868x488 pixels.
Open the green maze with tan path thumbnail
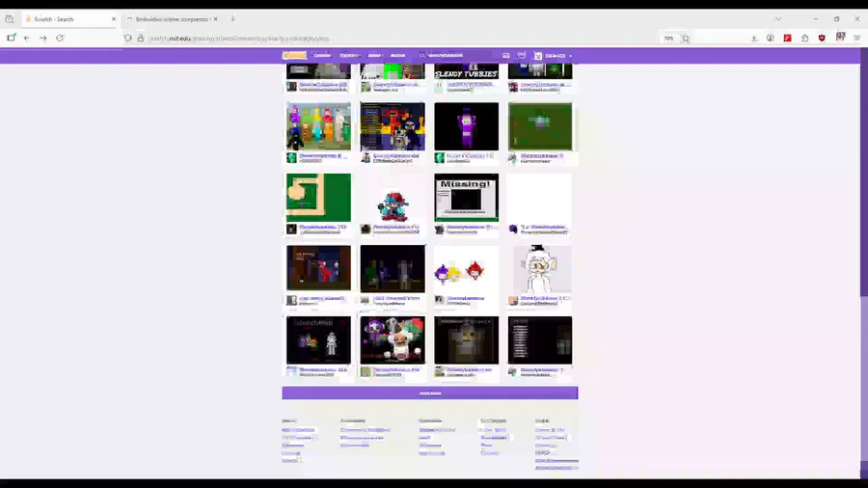(x=318, y=198)
